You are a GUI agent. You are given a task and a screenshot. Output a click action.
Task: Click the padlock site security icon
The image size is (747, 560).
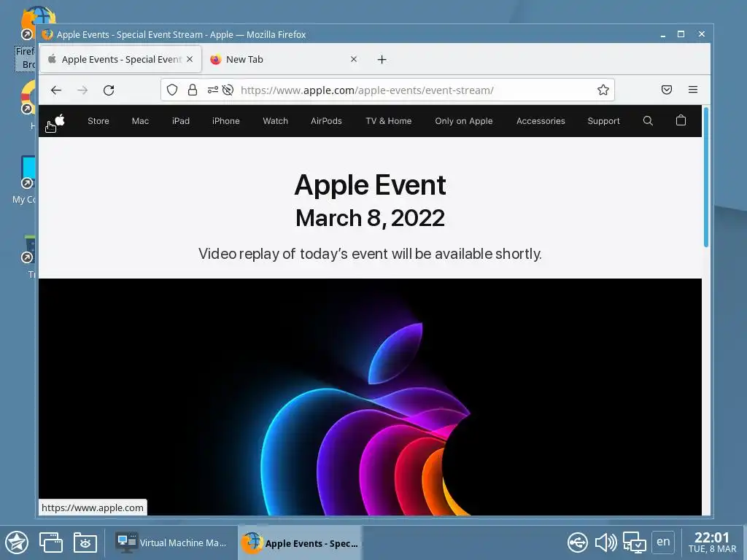pyautogui.click(x=193, y=90)
